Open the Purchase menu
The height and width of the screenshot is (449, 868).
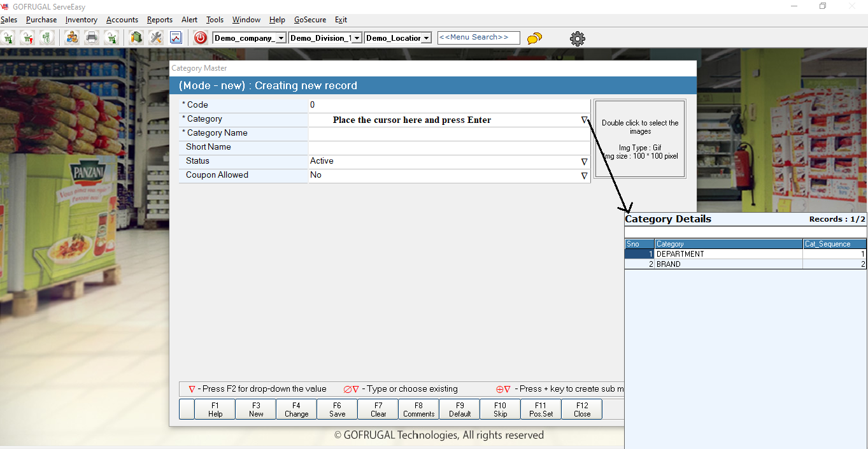(x=41, y=20)
